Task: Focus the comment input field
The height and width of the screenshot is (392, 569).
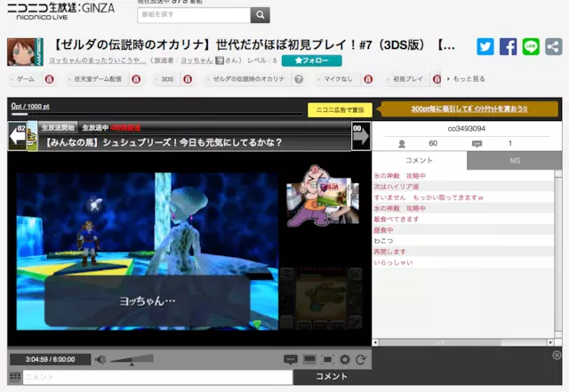Action: coord(158,377)
